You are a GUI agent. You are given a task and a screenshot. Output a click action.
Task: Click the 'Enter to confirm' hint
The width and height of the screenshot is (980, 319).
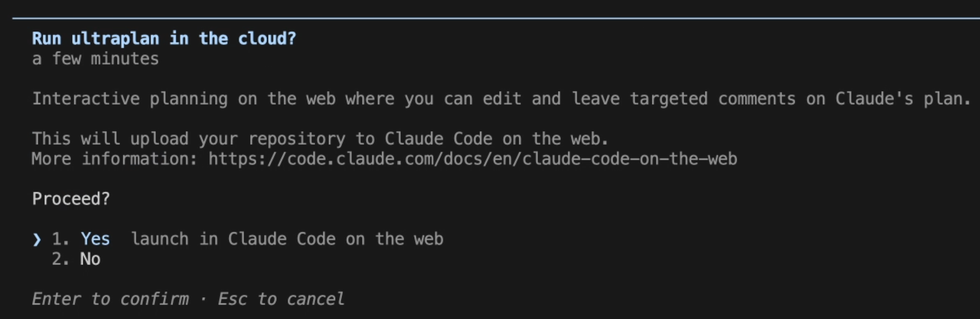[x=111, y=299]
